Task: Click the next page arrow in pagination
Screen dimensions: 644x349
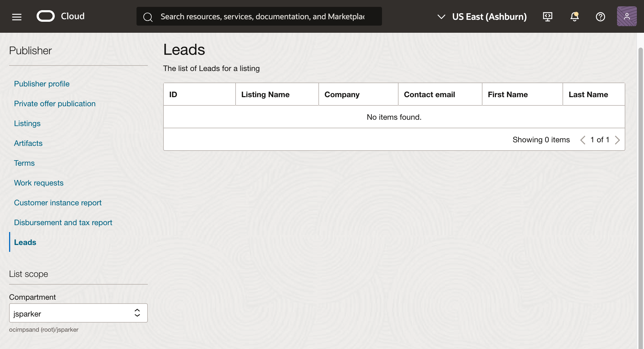Action: (x=617, y=140)
